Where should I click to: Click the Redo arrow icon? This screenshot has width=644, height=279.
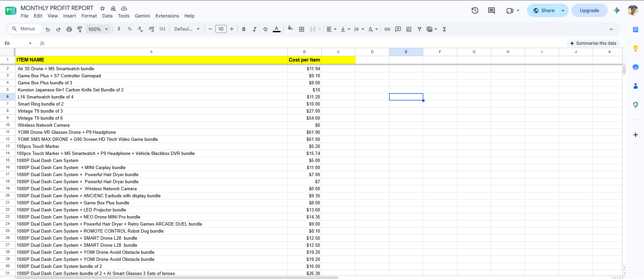tap(58, 29)
